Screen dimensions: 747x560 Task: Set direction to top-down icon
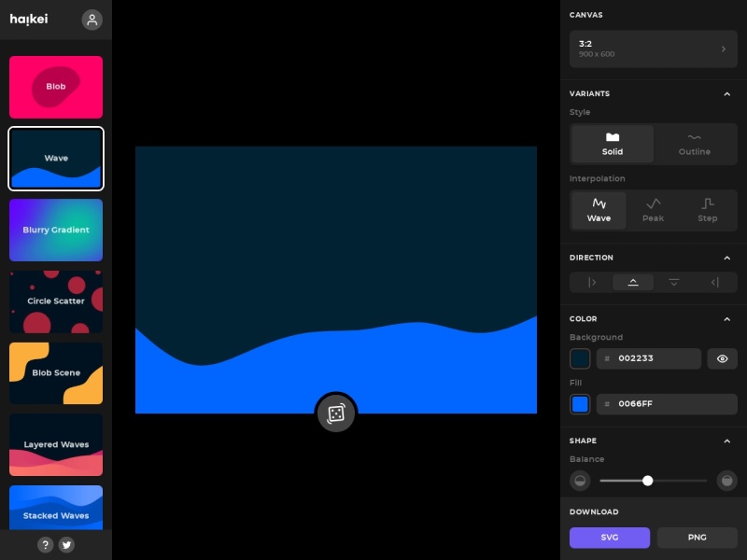673,283
